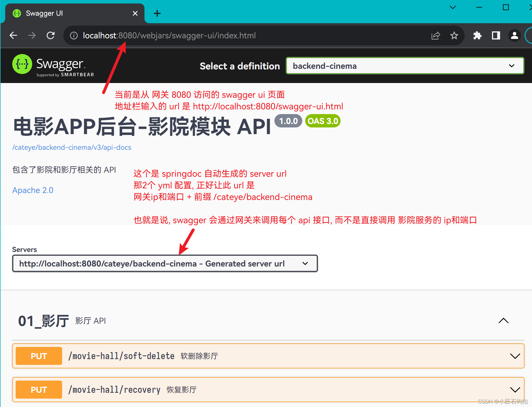The width and height of the screenshot is (532, 407).
Task: Reload the Swagger UI page
Action: [50, 35]
